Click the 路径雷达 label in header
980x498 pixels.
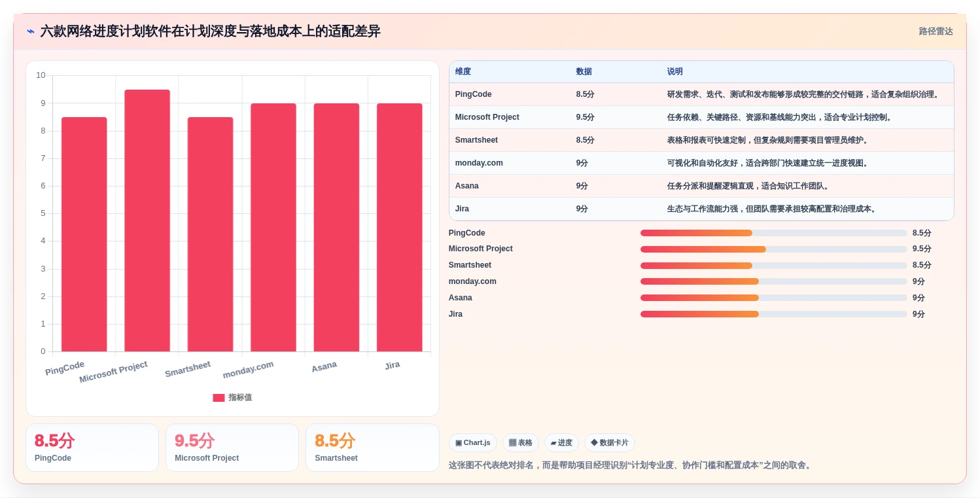pyautogui.click(x=936, y=31)
